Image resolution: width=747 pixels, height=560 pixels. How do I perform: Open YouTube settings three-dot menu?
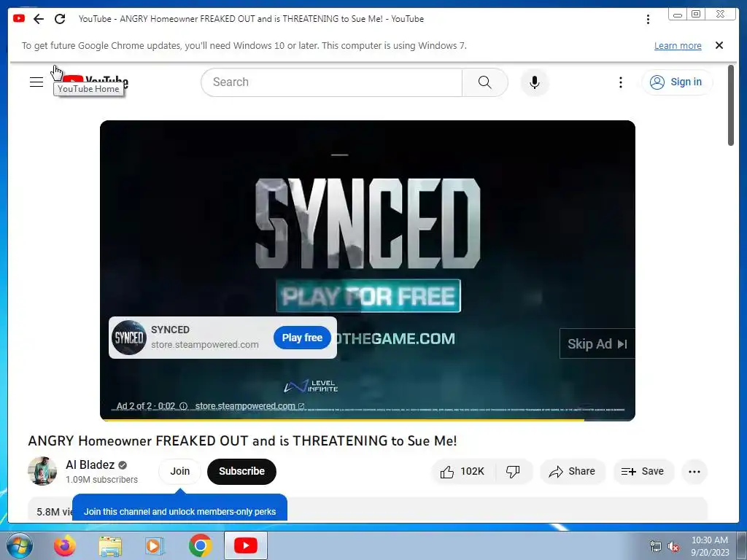620,82
